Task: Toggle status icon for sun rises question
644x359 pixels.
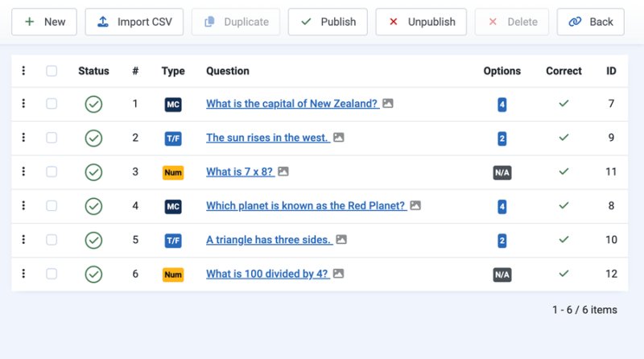Action: click(x=93, y=138)
